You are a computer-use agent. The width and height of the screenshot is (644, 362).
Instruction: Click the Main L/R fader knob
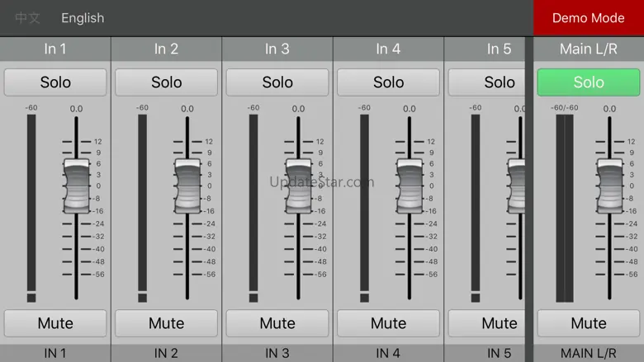pyautogui.click(x=609, y=186)
